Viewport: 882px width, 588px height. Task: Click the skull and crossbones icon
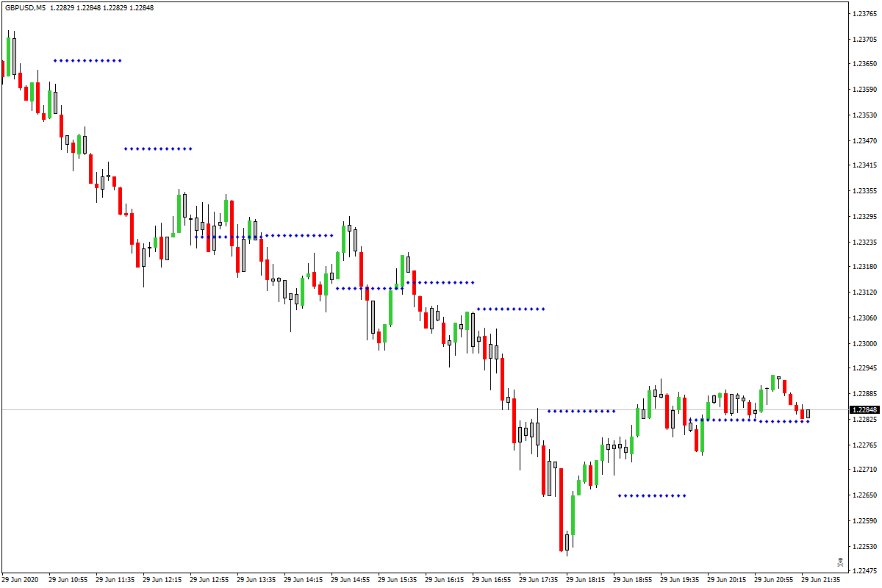tap(840, 562)
